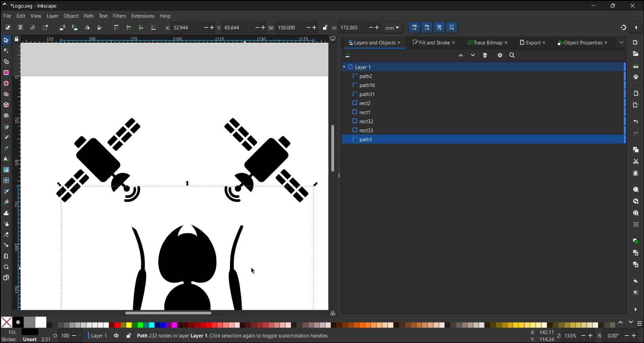Collapse the Layer 1 tree
Viewport: 644px width, 343px height.
tap(344, 67)
